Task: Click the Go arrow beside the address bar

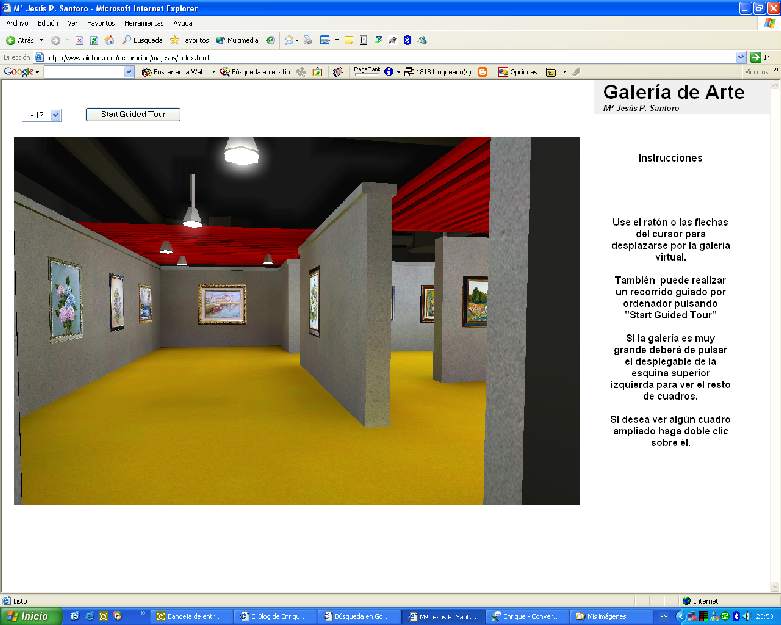Action: pyautogui.click(x=755, y=57)
